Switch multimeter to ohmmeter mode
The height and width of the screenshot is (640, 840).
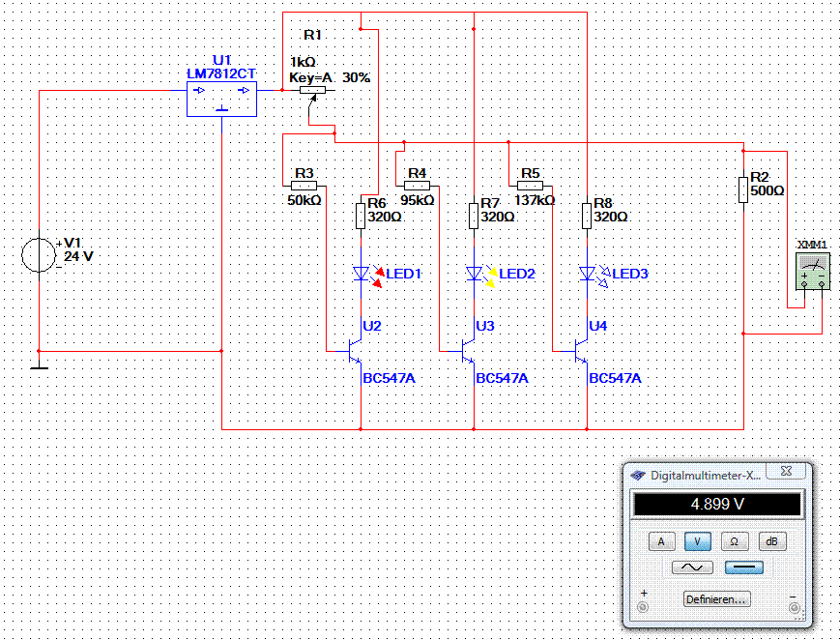coord(734,541)
